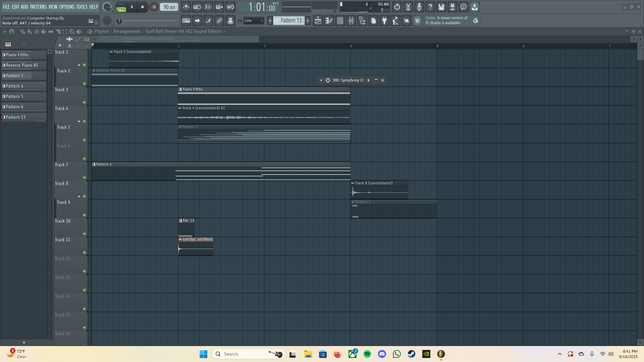
Task: Mute Track 1 with its green light
Action: [84, 65]
